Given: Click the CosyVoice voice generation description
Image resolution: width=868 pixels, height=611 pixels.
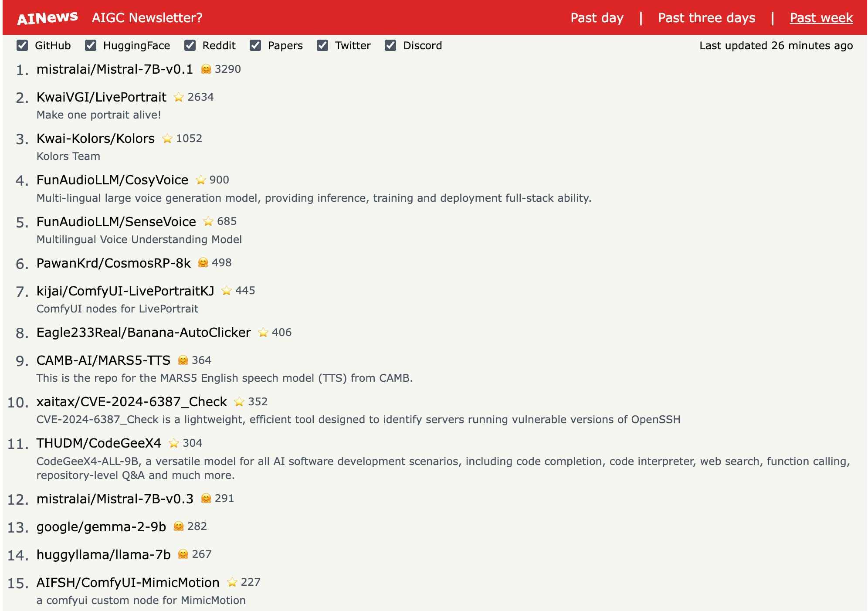Looking at the screenshot, I should pos(314,198).
